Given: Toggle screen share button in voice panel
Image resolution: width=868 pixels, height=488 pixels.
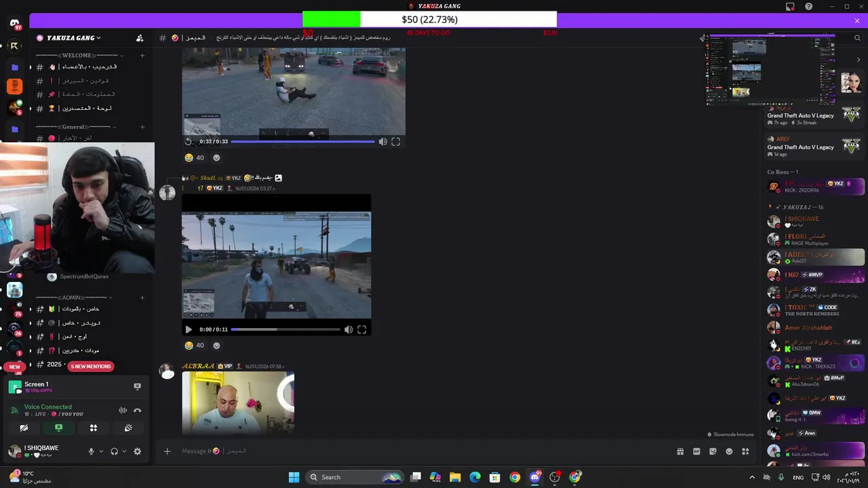Looking at the screenshot, I should 58,428.
